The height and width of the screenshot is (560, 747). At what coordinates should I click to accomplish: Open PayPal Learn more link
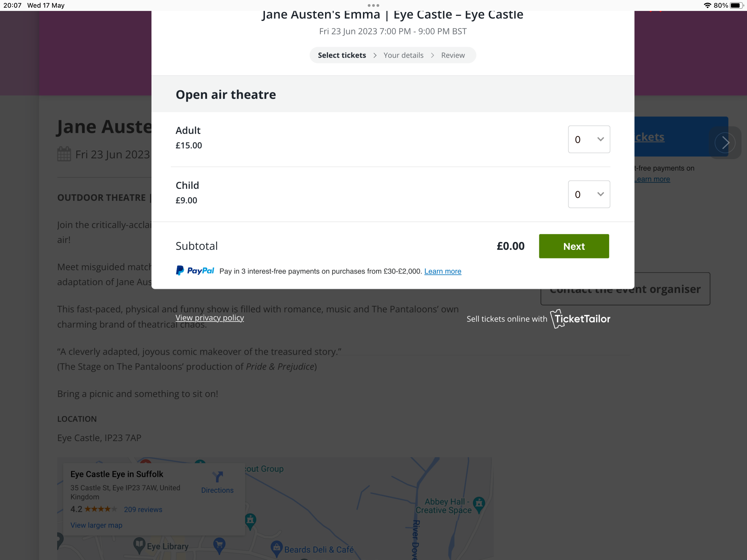pyautogui.click(x=442, y=271)
